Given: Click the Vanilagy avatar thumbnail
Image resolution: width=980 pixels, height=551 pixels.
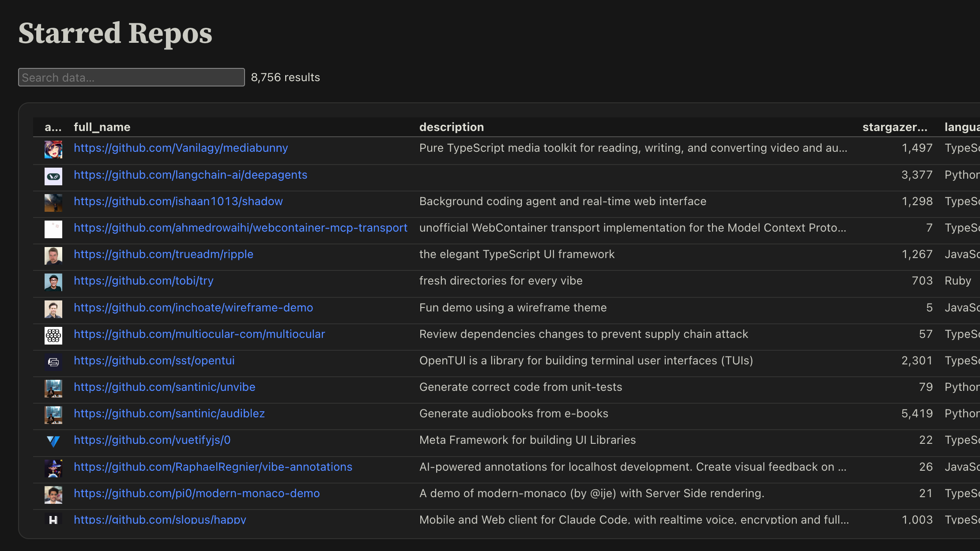Looking at the screenshot, I should point(53,150).
